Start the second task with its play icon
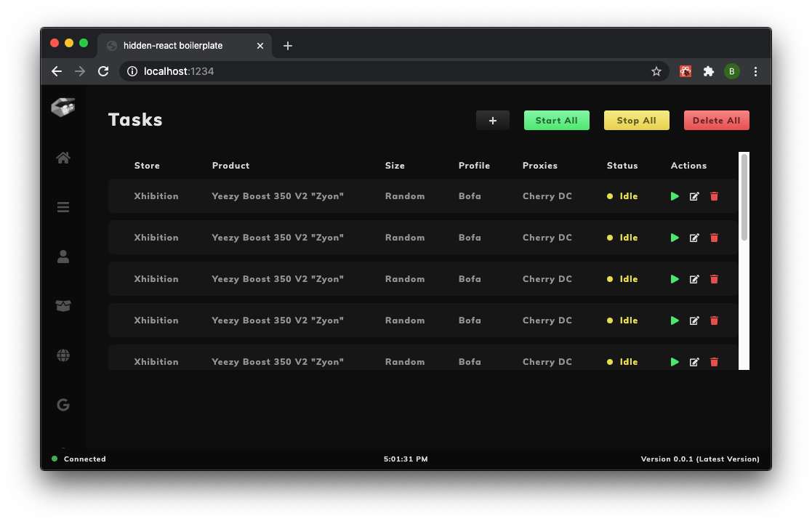 [x=675, y=238]
